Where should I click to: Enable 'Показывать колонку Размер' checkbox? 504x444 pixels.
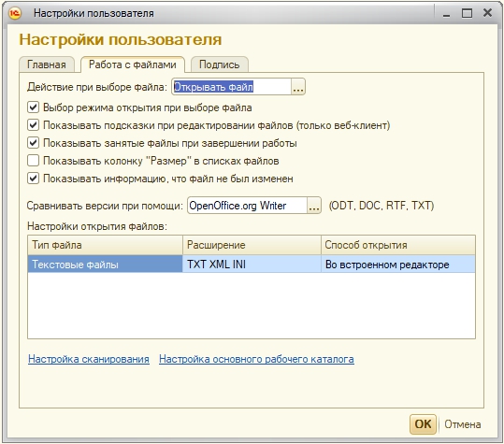33,161
